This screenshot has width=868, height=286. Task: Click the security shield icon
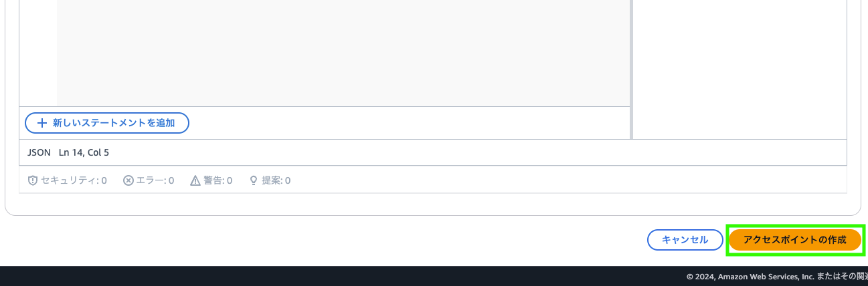(x=33, y=180)
